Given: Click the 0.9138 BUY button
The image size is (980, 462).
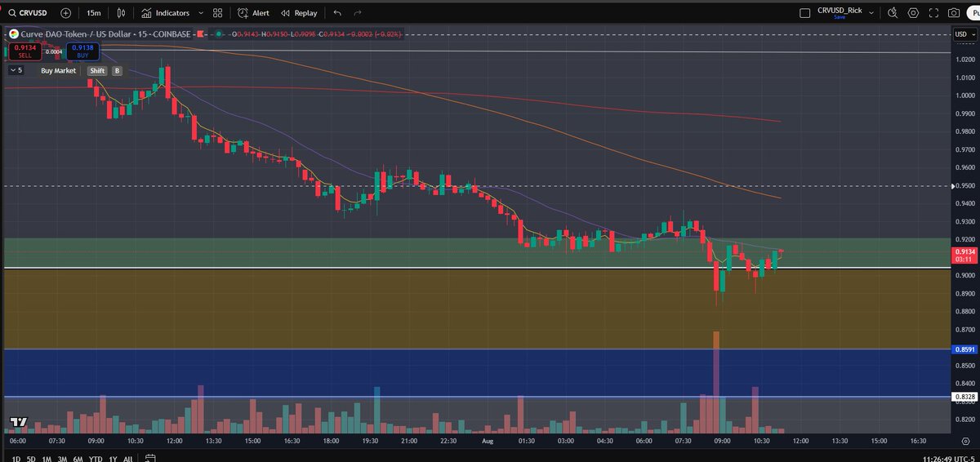Looking at the screenshot, I should (x=82, y=51).
